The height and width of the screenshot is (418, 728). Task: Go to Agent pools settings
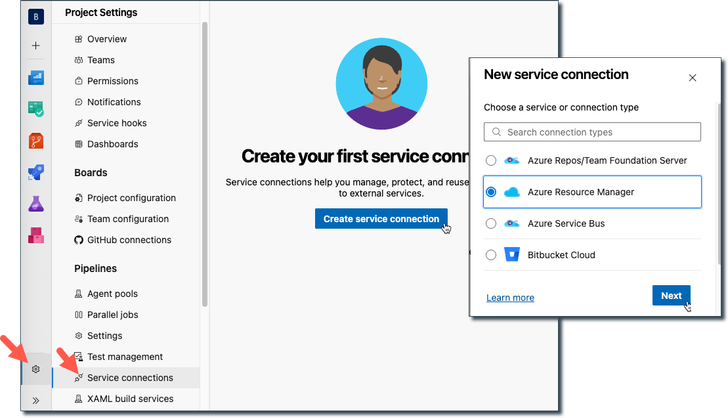point(112,294)
